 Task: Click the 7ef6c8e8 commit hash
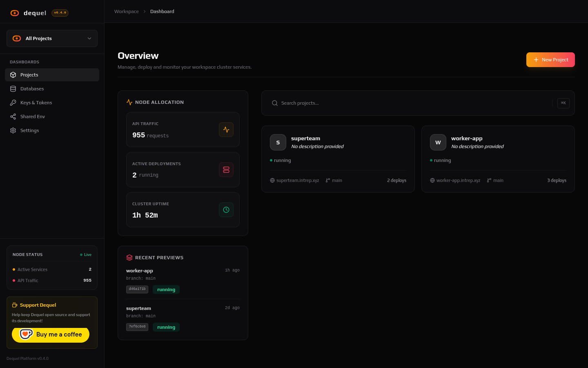coord(137,327)
